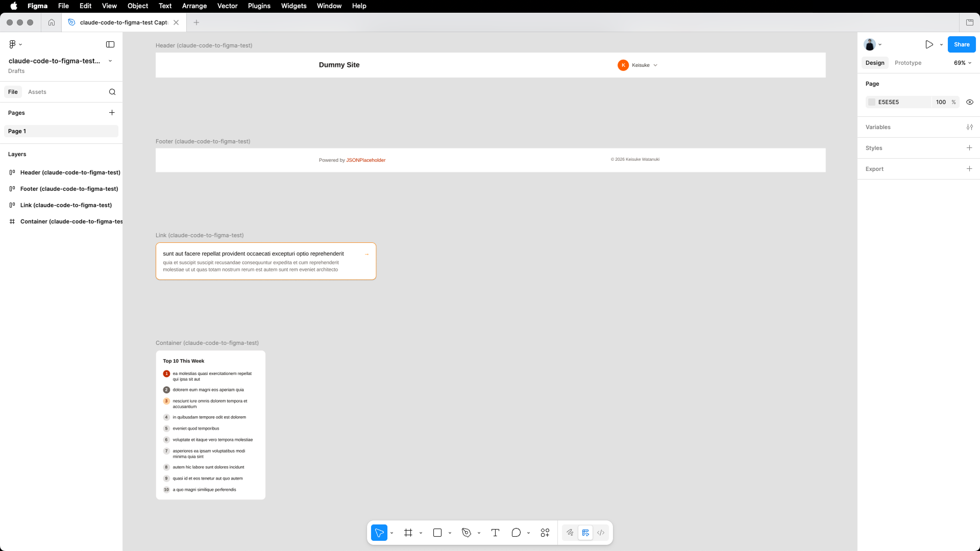Open the Actions tool in bottom toolbar

tap(545, 533)
